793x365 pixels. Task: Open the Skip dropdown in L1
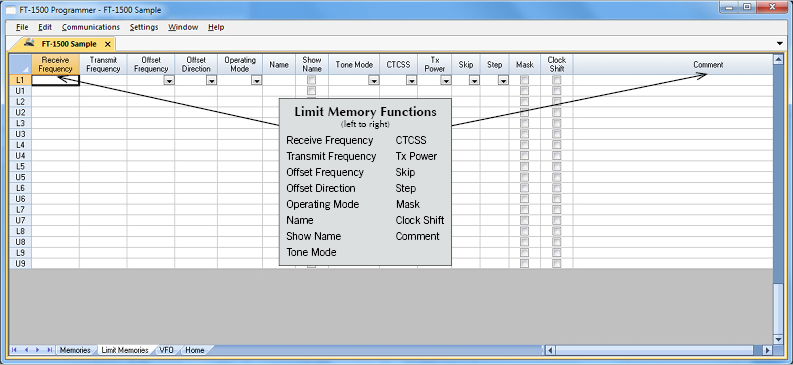[474, 80]
